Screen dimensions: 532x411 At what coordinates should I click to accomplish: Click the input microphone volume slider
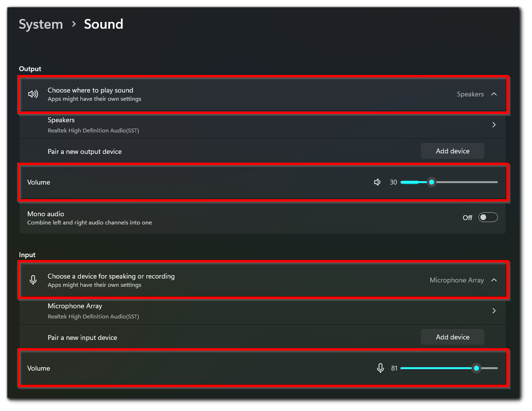tap(476, 368)
